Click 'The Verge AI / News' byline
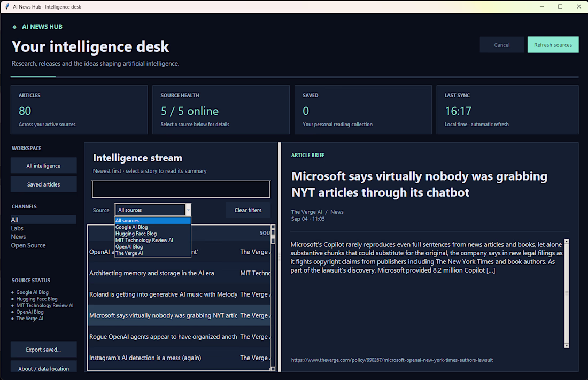This screenshot has height=380, width=588. [x=317, y=212]
